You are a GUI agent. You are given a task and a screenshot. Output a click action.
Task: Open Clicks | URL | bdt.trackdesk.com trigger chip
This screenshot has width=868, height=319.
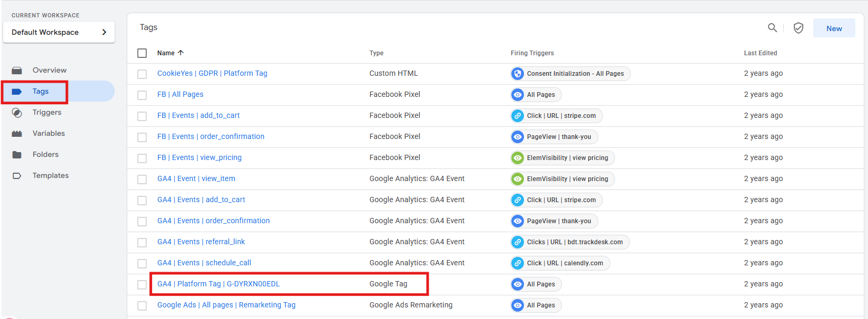tap(570, 242)
